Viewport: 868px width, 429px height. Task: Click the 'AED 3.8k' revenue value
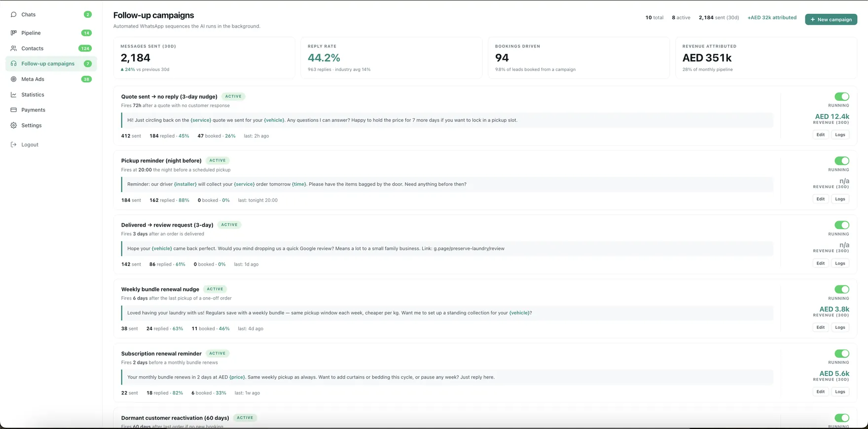tap(834, 309)
